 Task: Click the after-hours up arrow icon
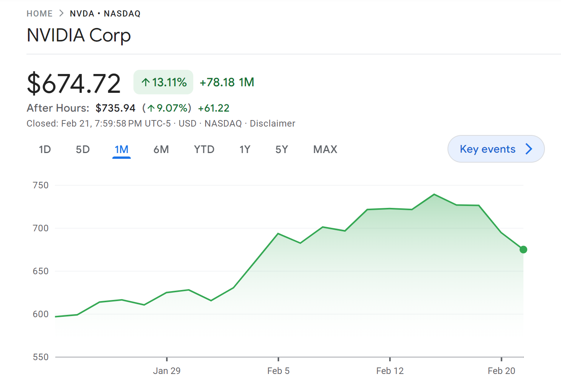tap(151, 109)
